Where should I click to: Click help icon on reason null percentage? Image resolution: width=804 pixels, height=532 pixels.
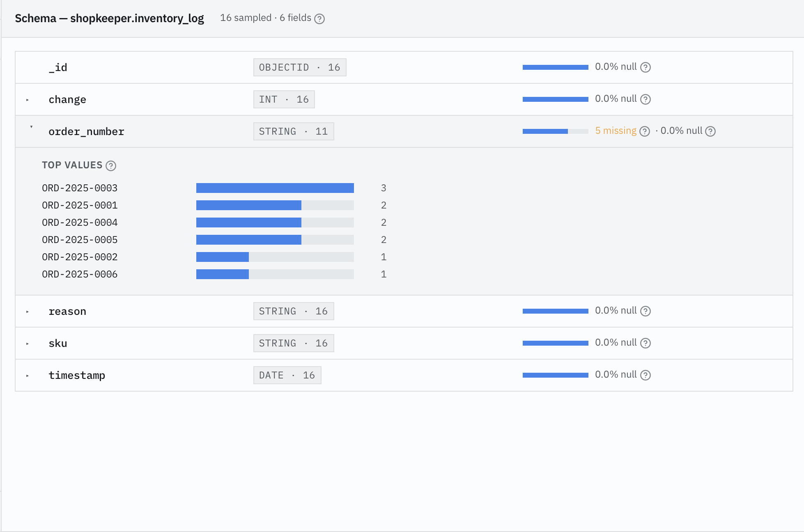coord(645,311)
